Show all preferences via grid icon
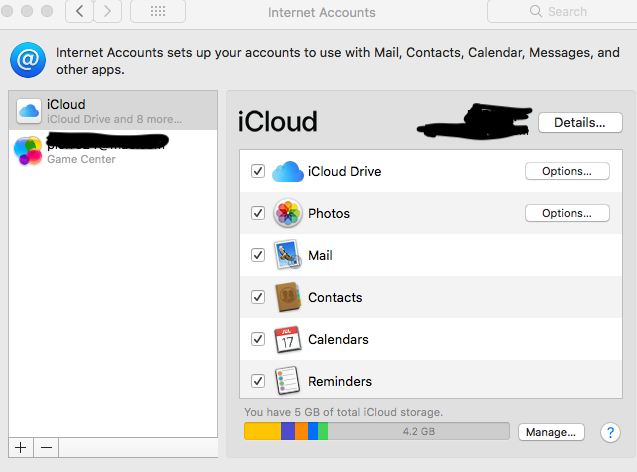The image size is (637, 472). click(x=158, y=11)
